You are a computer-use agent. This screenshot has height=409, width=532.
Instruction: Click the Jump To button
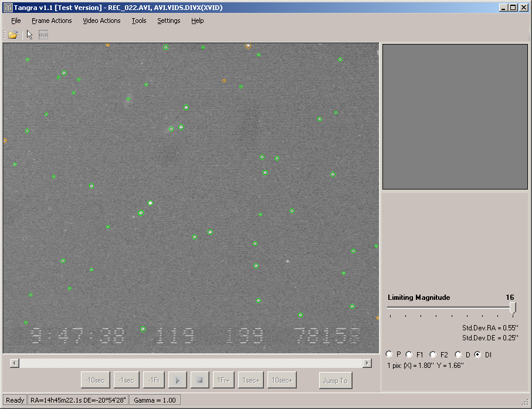[336, 380]
